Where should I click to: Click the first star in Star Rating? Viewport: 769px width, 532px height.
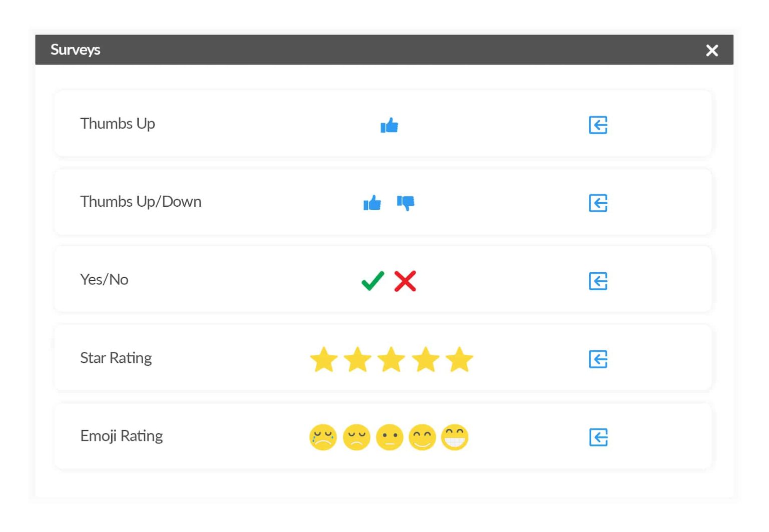tap(324, 359)
